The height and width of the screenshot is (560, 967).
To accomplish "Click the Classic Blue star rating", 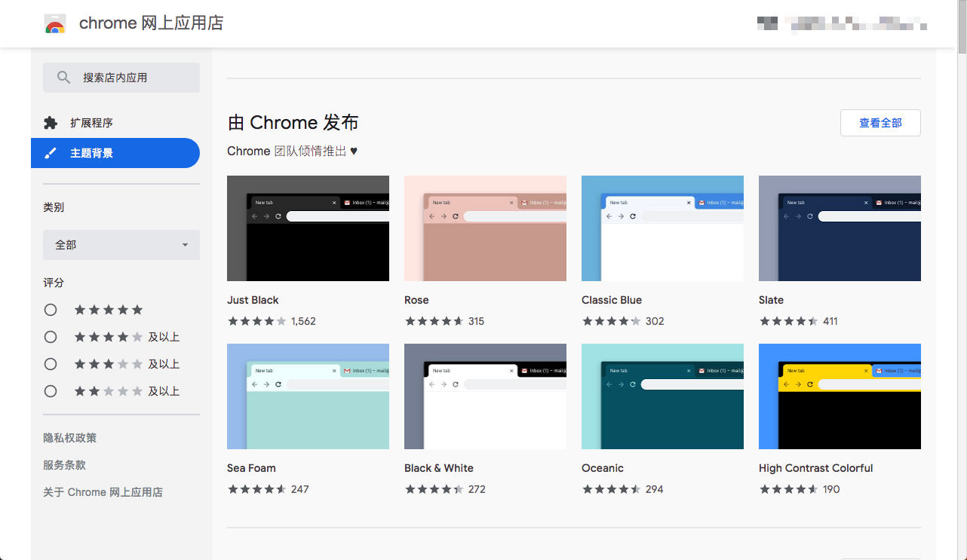I will pyautogui.click(x=611, y=321).
